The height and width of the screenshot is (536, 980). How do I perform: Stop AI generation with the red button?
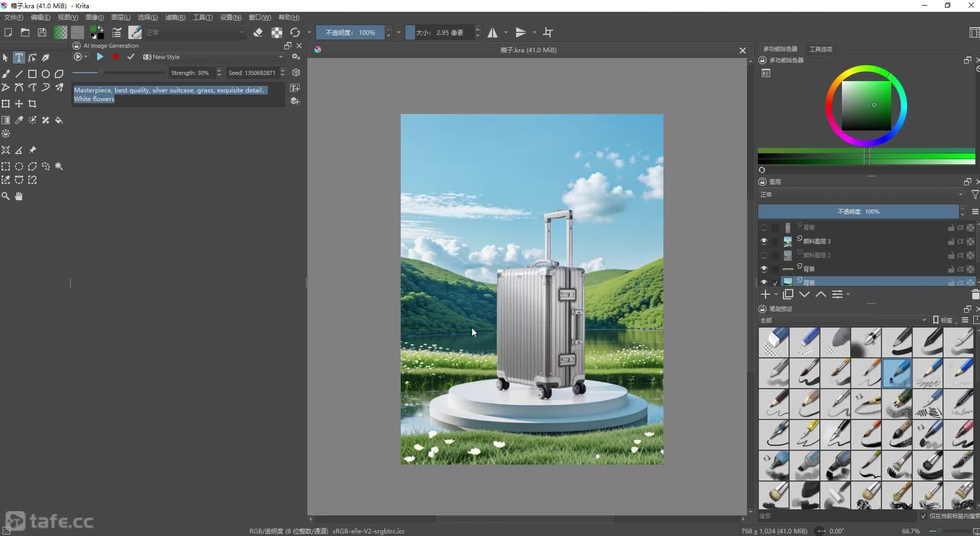[x=116, y=57]
